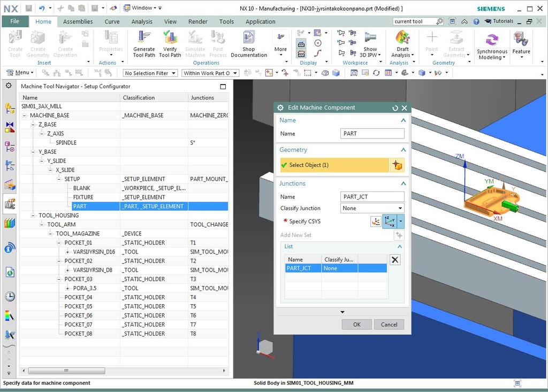
Task: Click the component Name field PART
Action: [372, 134]
